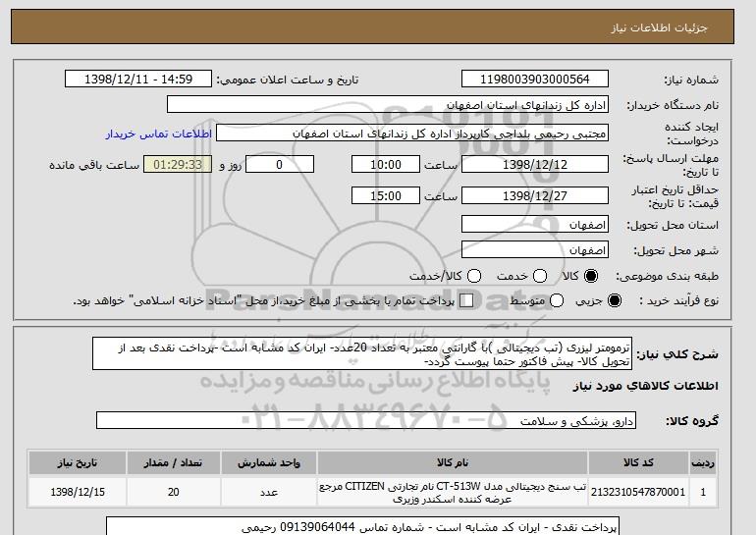Click the delivery city field اصفهان
Viewport: 756px width, 535px height.
(535, 250)
